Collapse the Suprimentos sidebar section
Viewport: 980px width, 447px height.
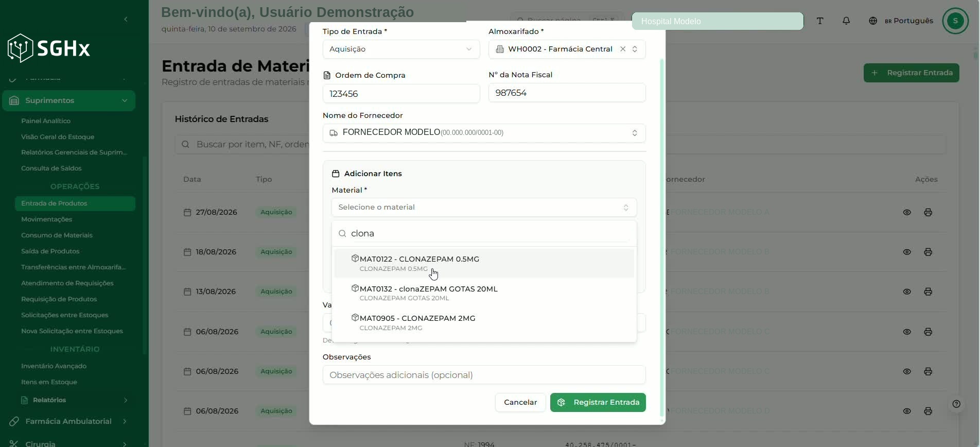tap(68, 100)
